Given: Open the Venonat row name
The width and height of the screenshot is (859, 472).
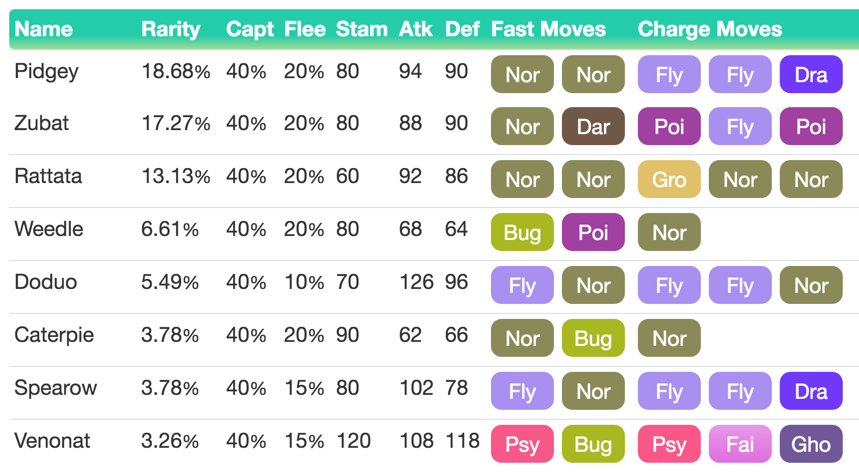Looking at the screenshot, I should tap(52, 441).
